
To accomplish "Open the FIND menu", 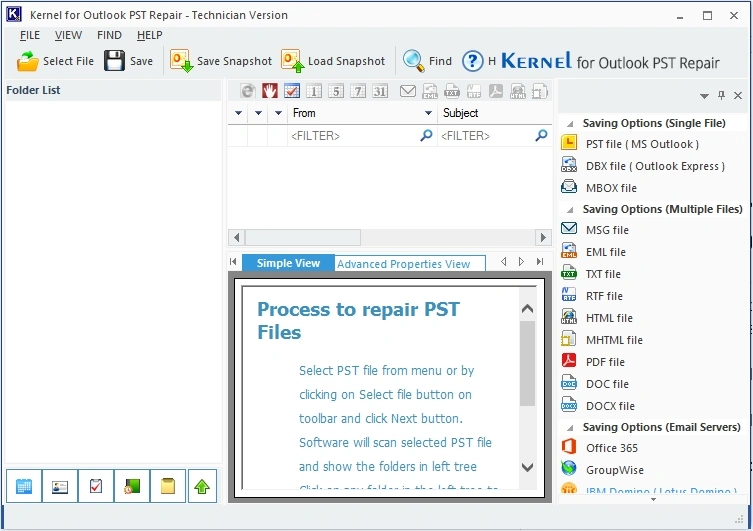I will [x=109, y=35].
